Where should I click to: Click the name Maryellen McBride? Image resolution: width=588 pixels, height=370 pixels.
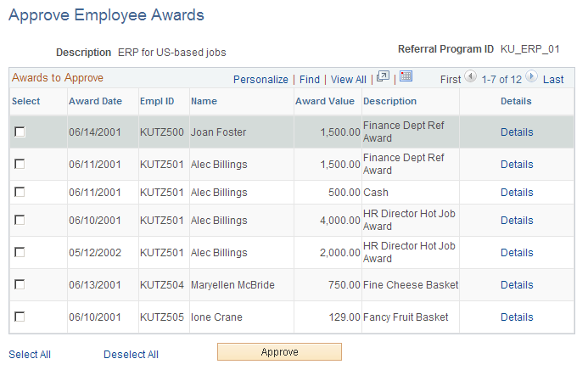tap(232, 284)
